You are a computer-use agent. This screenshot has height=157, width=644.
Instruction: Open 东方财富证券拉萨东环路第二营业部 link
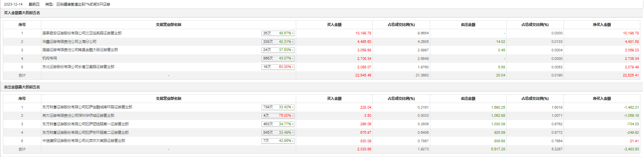[85, 133]
